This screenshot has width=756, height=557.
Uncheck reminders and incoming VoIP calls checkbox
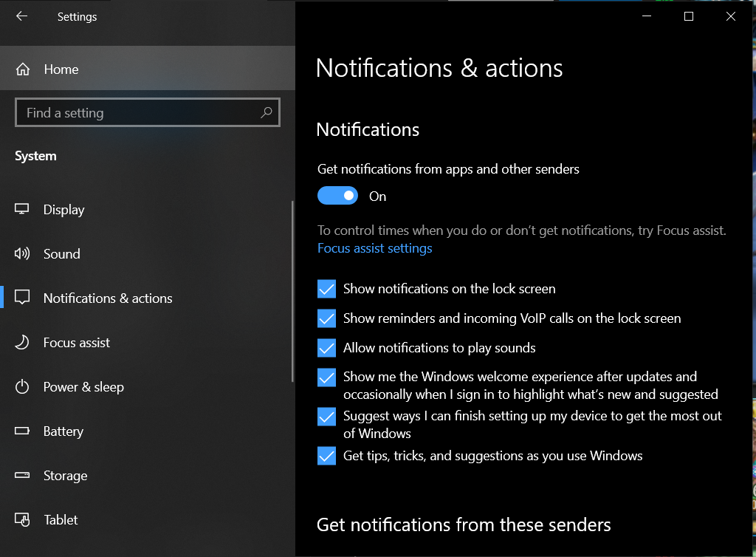(326, 318)
